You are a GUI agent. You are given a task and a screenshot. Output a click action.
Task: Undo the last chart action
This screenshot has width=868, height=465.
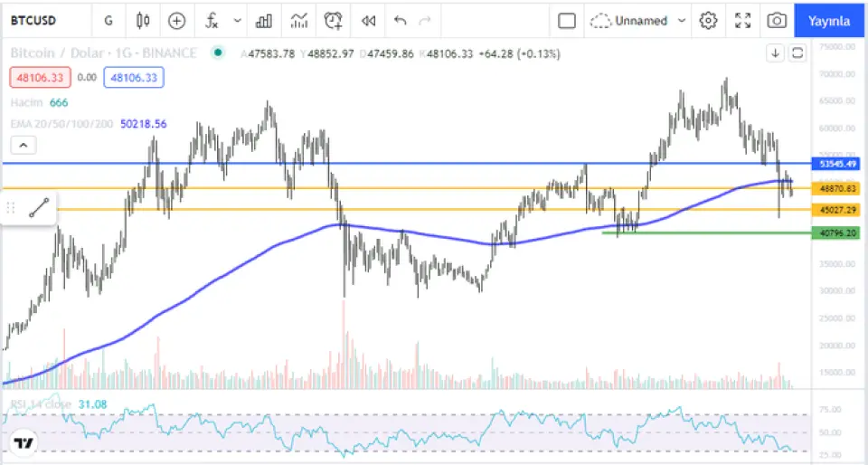point(401,20)
